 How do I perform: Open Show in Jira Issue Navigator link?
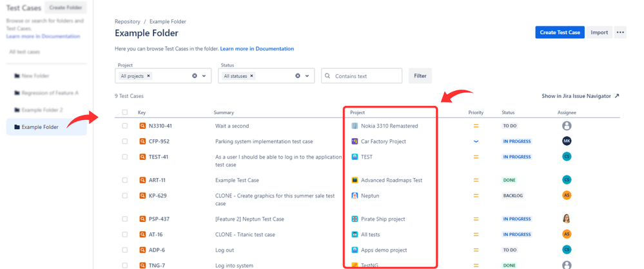(580, 96)
